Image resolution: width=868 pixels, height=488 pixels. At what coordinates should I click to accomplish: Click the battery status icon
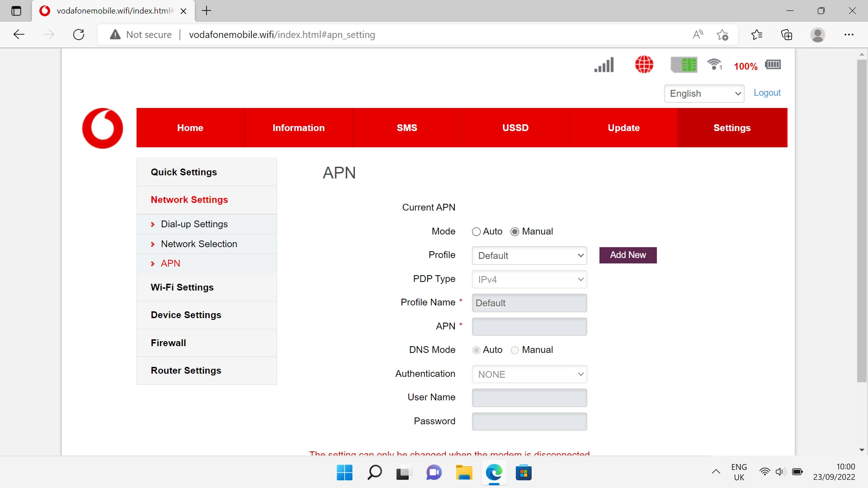click(773, 65)
